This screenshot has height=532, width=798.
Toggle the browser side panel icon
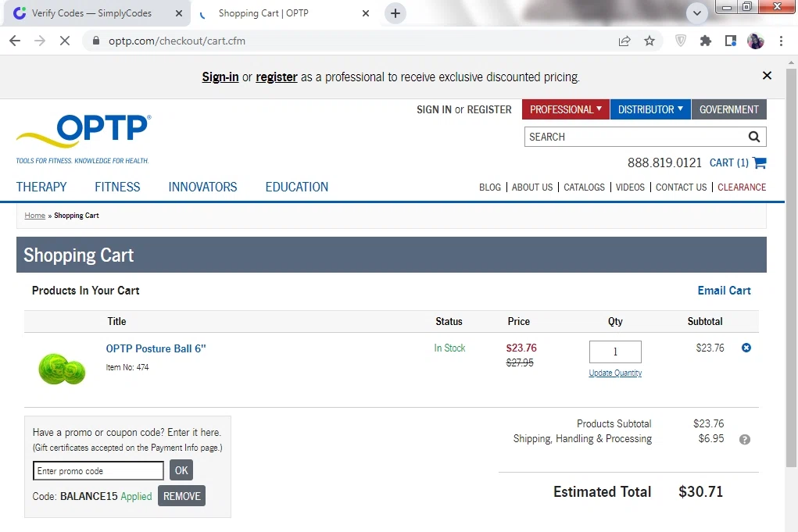[x=730, y=41]
